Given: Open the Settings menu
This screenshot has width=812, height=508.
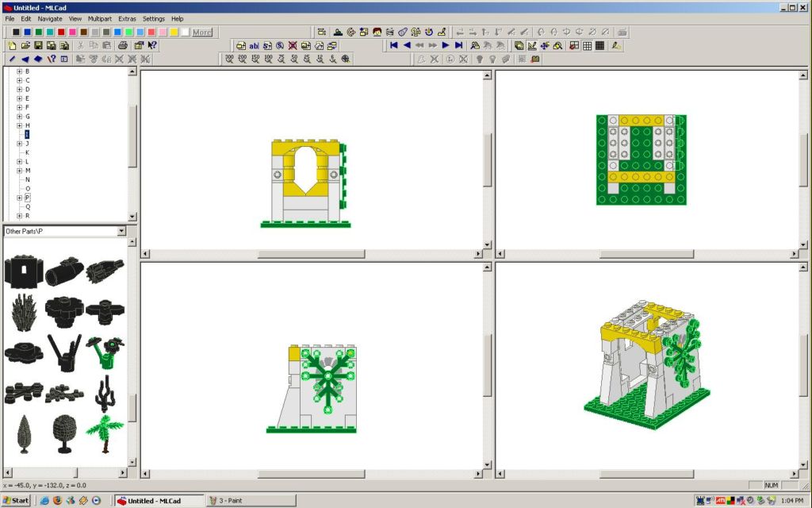Looking at the screenshot, I should 153,19.
